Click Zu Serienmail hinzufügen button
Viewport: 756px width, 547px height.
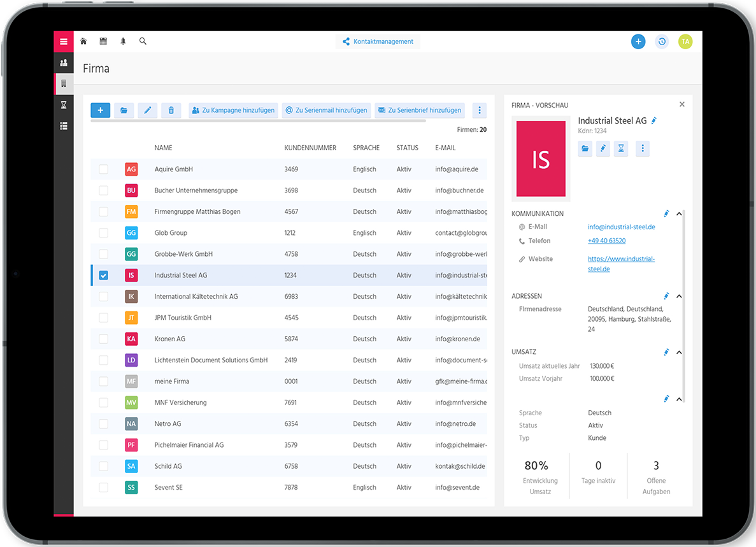click(326, 110)
